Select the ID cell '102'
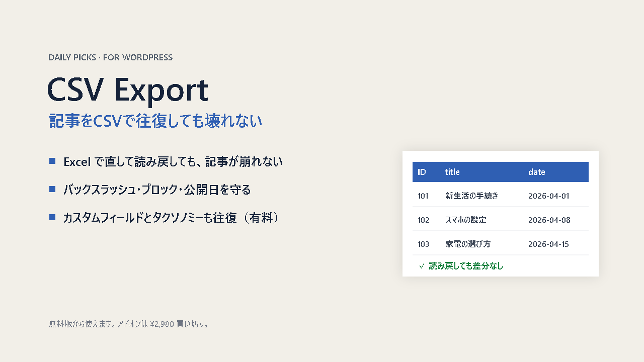The height and width of the screenshot is (362, 644). tap(424, 220)
